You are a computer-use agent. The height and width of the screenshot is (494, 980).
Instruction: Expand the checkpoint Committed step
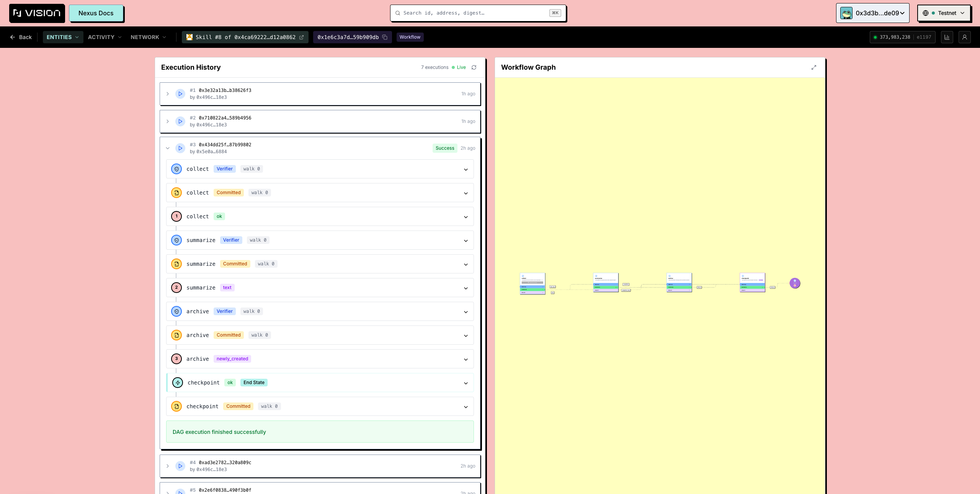[466, 407]
